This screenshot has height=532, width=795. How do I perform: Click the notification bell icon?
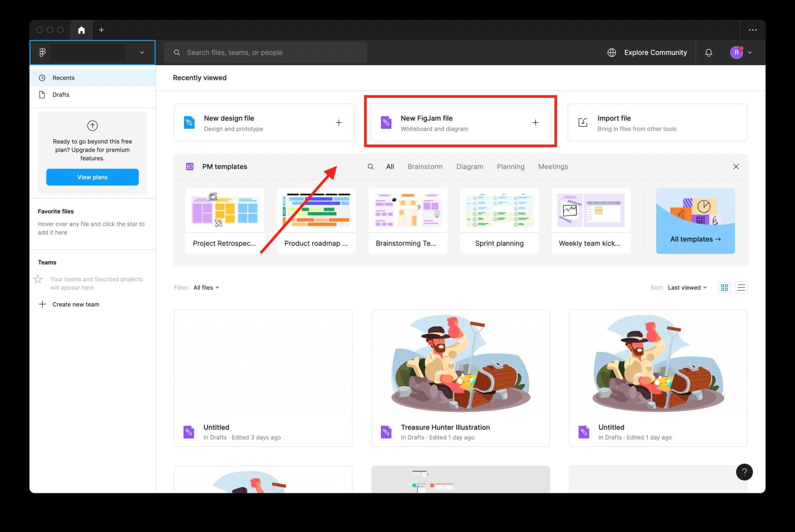click(x=709, y=52)
